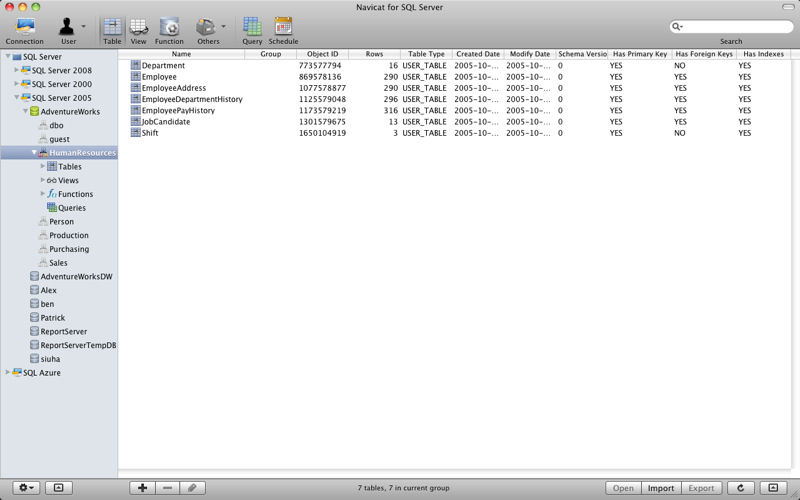Viewport: 800px width, 500px height.
Task: Select the User toolbar icon
Action: (x=67, y=27)
